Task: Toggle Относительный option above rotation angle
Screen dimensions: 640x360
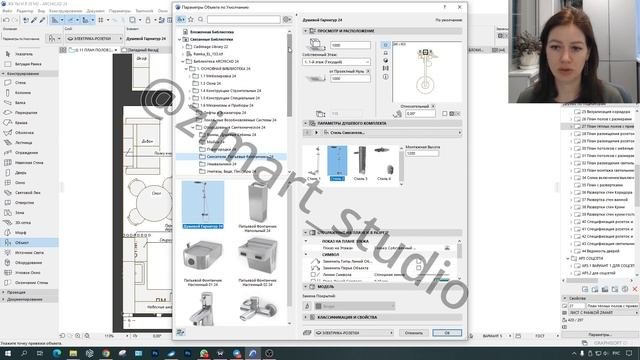Action: [433, 106]
